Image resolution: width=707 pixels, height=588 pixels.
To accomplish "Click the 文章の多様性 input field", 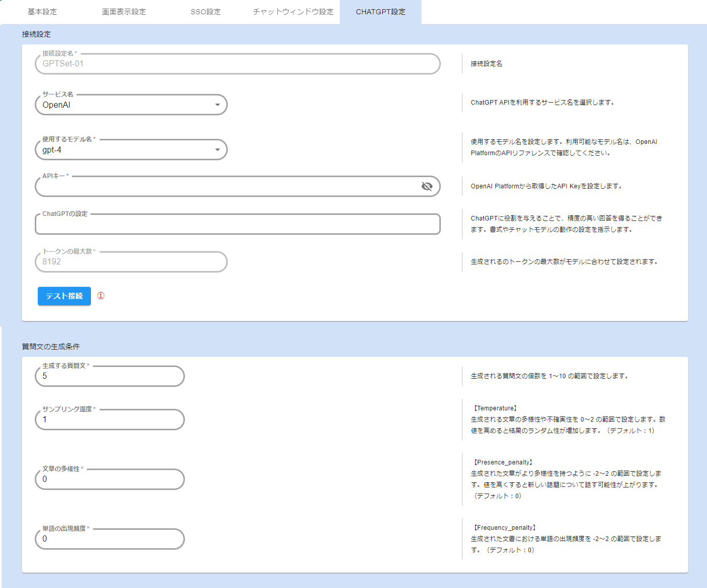I will [x=110, y=479].
